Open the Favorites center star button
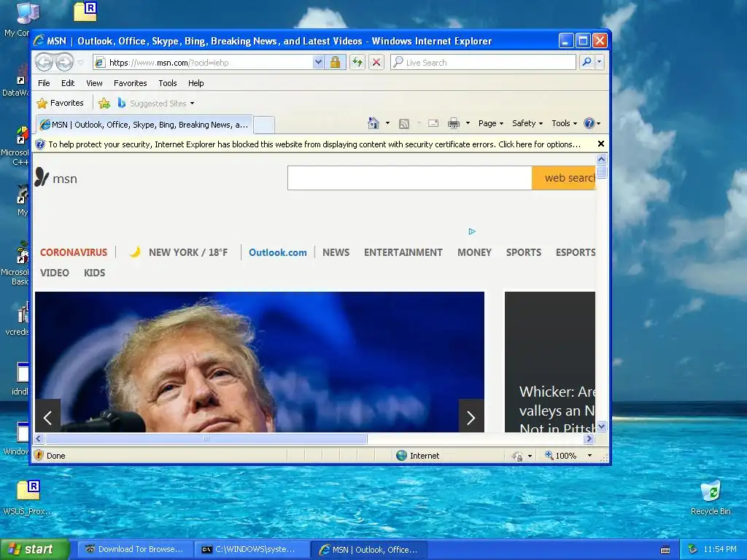The height and width of the screenshot is (560, 747). point(60,103)
